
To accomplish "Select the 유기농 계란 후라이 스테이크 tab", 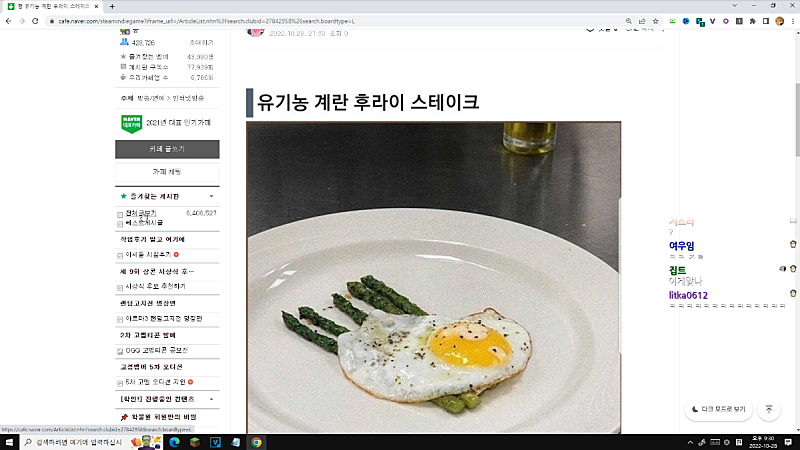I will click(53, 7).
